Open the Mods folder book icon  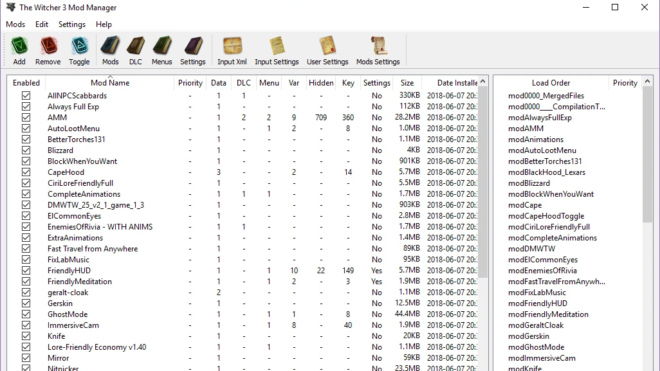point(110,51)
